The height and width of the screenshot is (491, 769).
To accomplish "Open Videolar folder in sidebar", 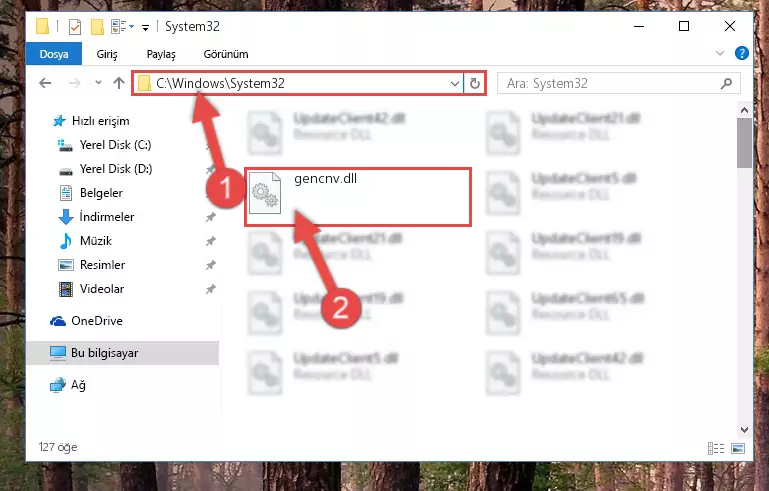I will pos(102,289).
